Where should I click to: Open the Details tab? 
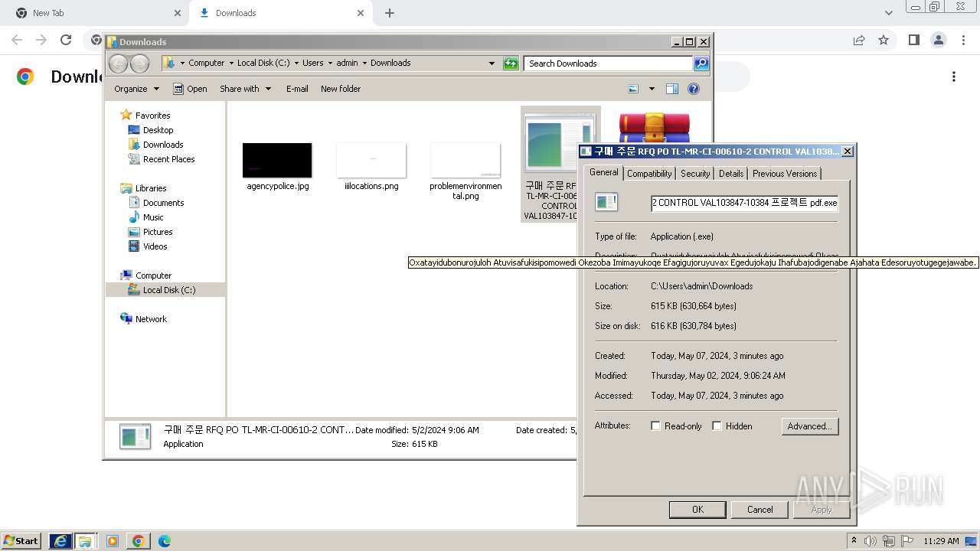pos(731,174)
